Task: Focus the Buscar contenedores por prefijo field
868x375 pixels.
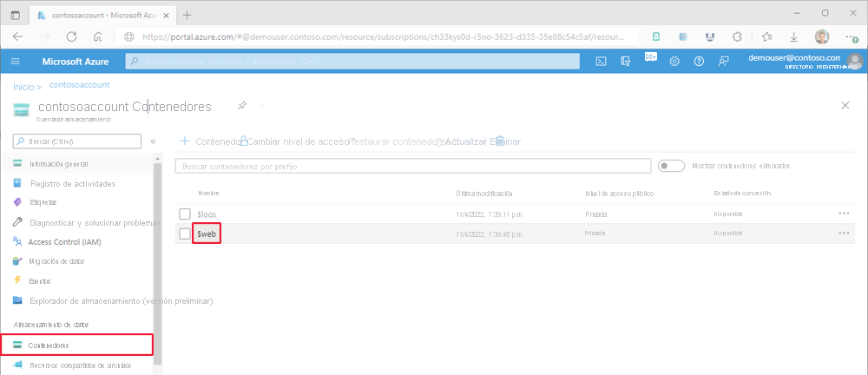Action: (413, 166)
